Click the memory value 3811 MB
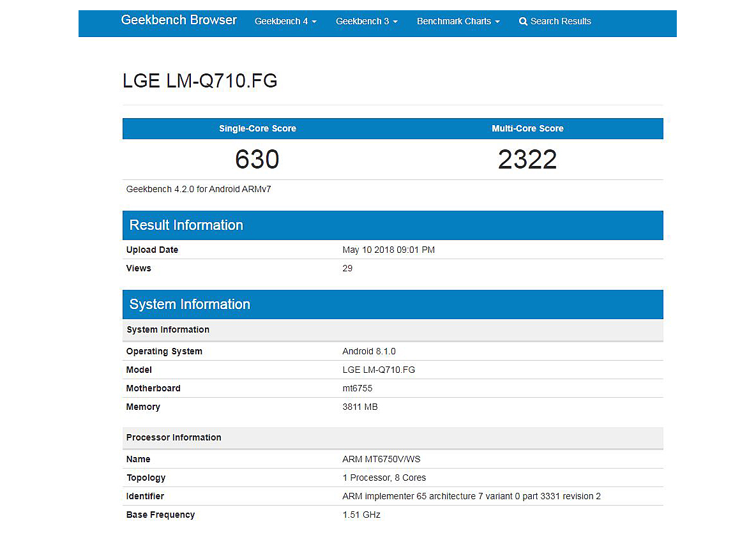Image resolution: width=756 pixels, height=542 pixels. pos(359,407)
